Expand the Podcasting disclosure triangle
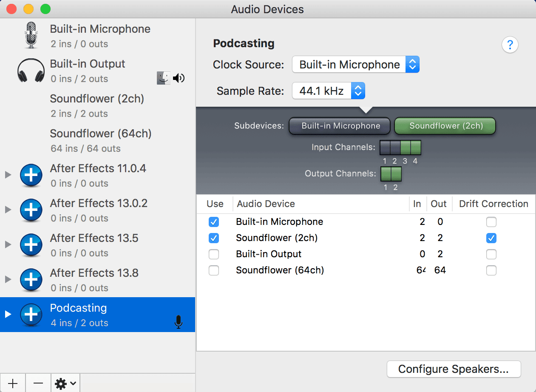 click(x=8, y=315)
